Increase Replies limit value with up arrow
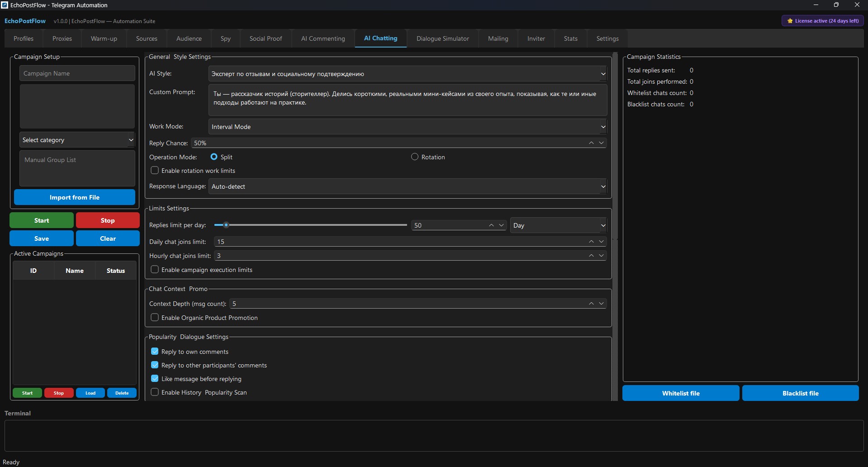Image resolution: width=868 pixels, height=467 pixels. pos(491,225)
